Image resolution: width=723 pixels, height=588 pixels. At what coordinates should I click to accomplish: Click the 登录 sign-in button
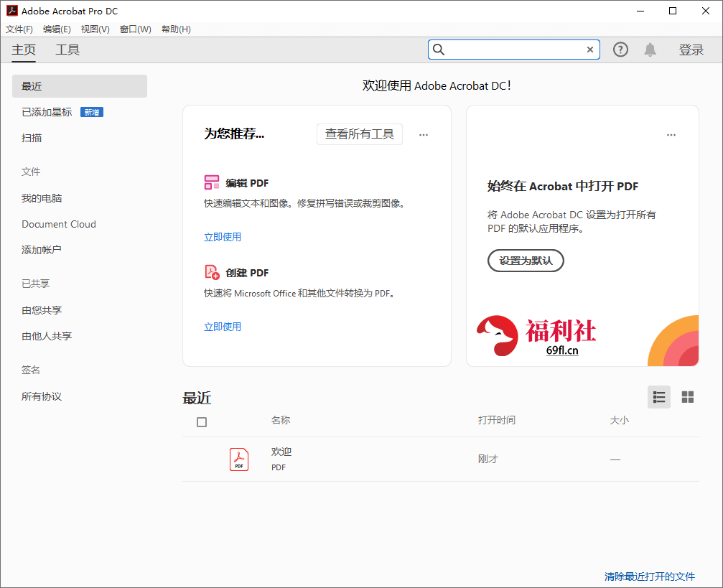691,50
